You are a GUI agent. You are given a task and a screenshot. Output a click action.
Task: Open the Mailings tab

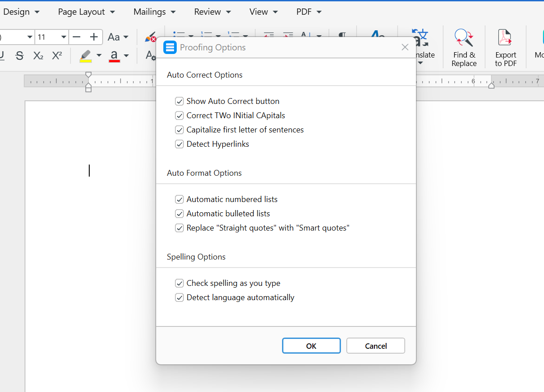154,12
